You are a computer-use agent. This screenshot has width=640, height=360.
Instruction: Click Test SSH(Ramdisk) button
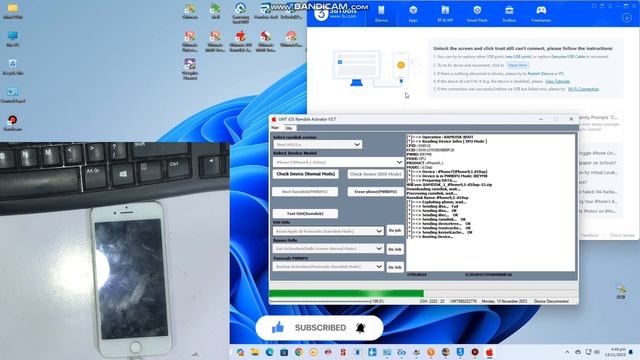pos(305,213)
